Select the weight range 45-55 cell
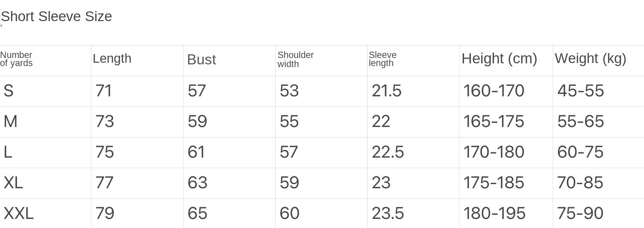 (x=581, y=91)
